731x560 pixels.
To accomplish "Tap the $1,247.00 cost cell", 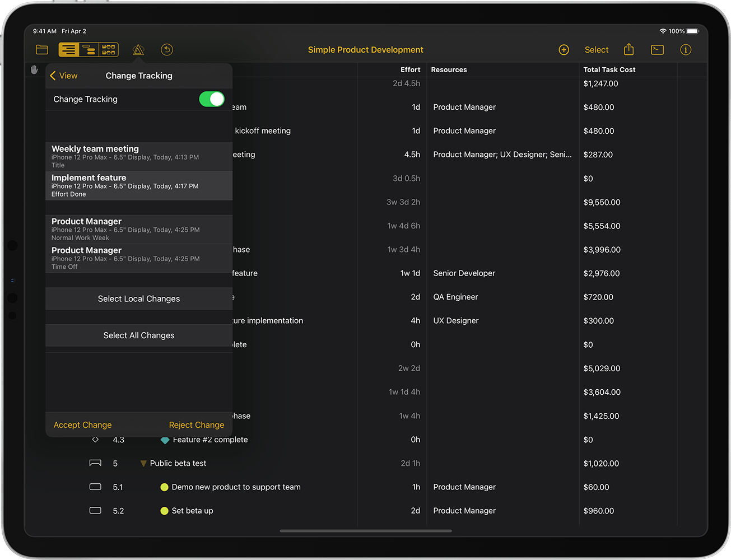I will click(x=600, y=83).
